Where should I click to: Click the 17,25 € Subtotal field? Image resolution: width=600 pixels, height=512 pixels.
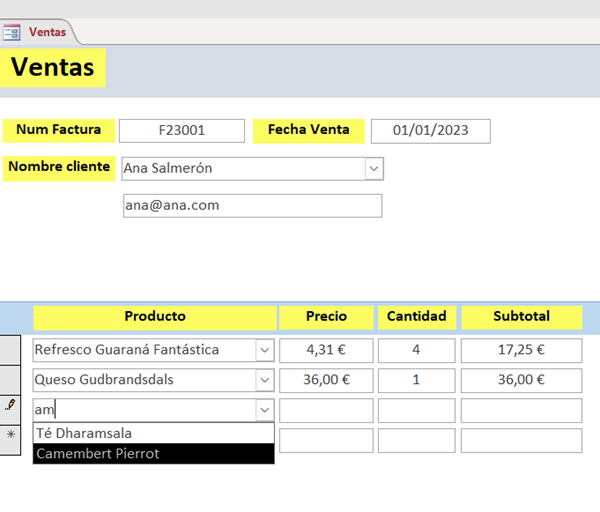[x=521, y=350]
